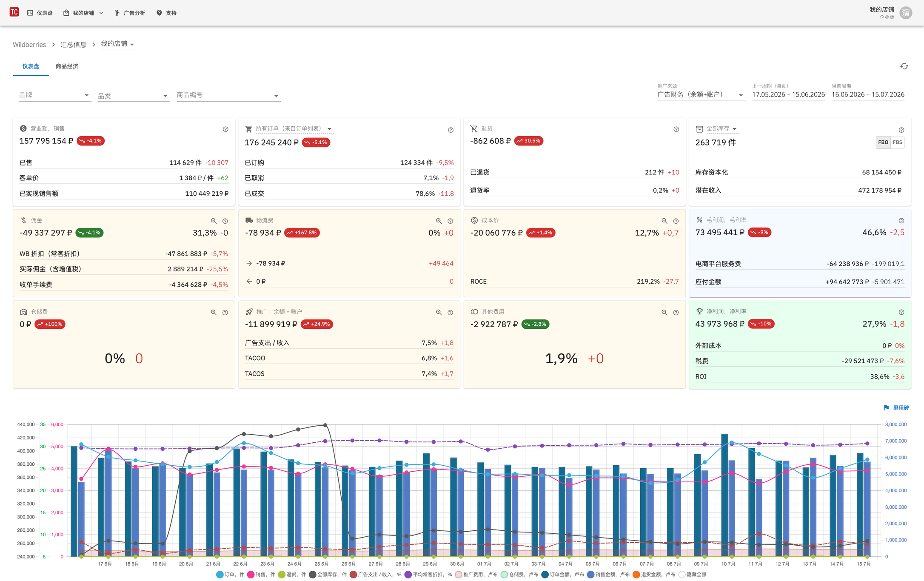Switch inventory to FBS
The height and width of the screenshot is (581, 924).
897,142
